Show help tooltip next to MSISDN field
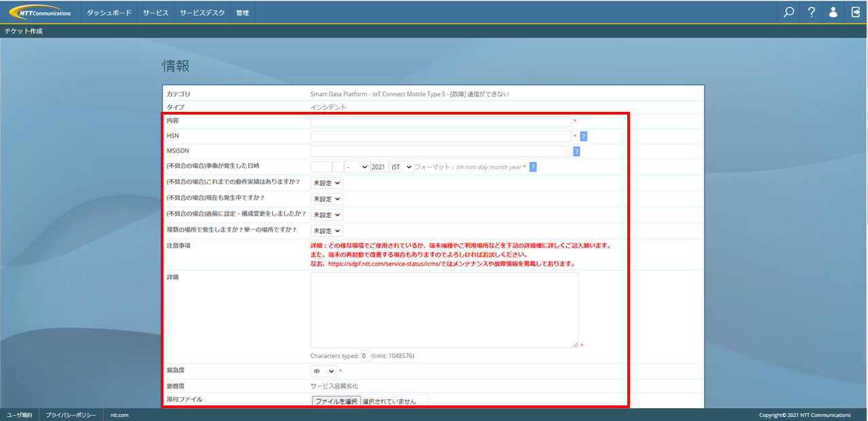The width and height of the screenshot is (868, 421). [576, 152]
